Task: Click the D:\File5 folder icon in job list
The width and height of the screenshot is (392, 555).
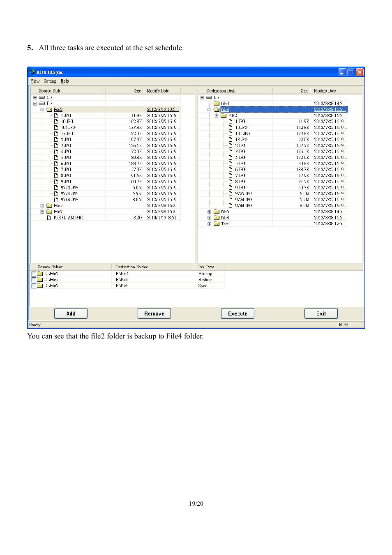Action: [40, 280]
